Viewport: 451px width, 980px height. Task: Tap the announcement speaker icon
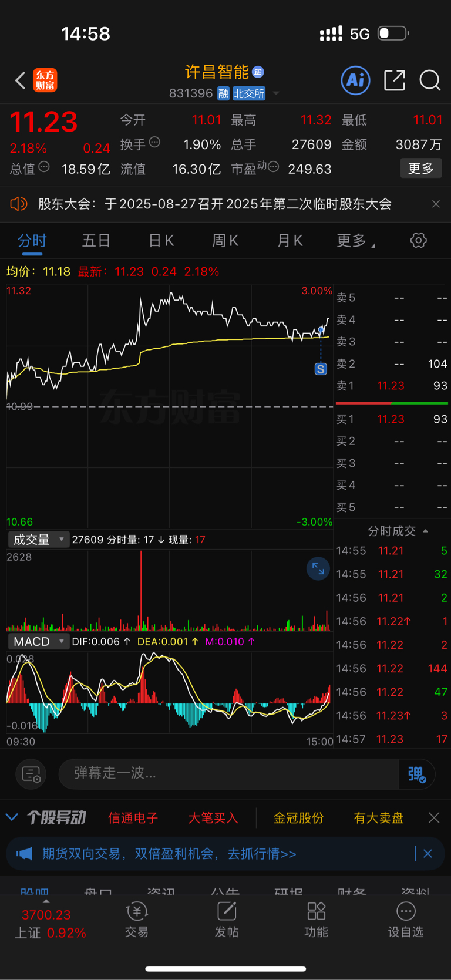pyautogui.click(x=19, y=204)
